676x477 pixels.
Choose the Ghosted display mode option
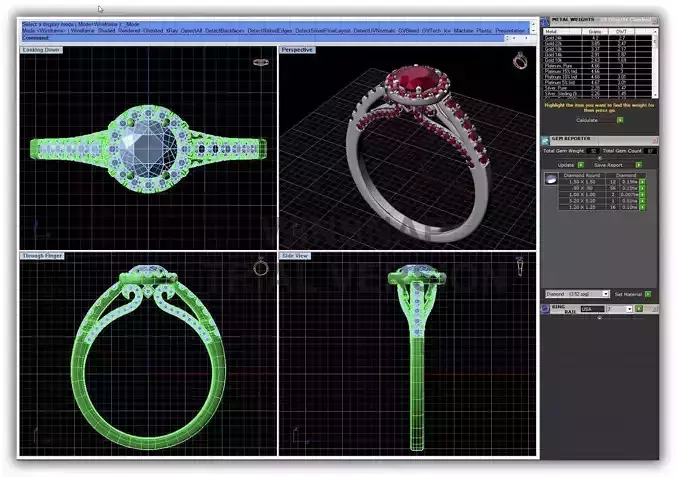pyautogui.click(x=153, y=31)
